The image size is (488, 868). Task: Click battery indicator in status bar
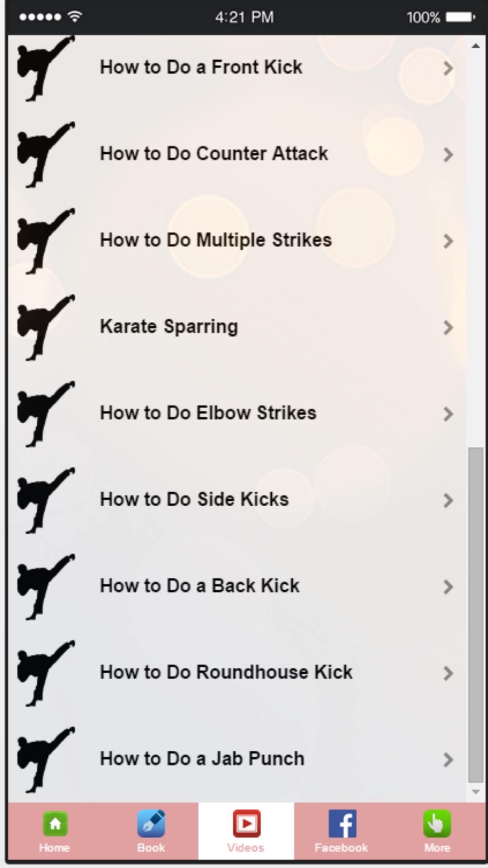point(460,18)
